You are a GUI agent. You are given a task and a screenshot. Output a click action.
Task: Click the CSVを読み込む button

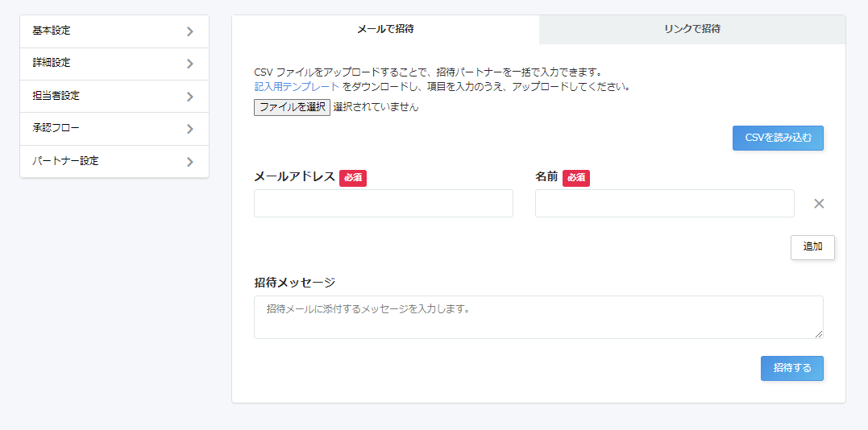click(x=778, y=139)
